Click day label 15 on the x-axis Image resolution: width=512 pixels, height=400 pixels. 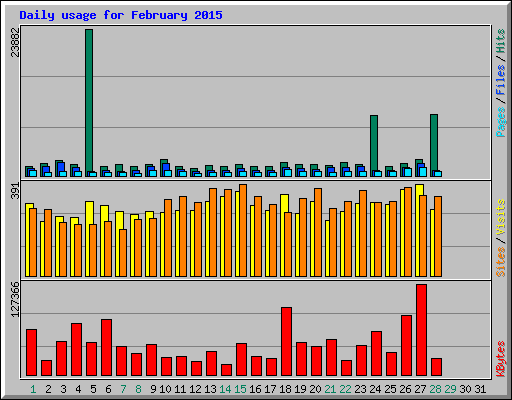(x=240, y=389)
